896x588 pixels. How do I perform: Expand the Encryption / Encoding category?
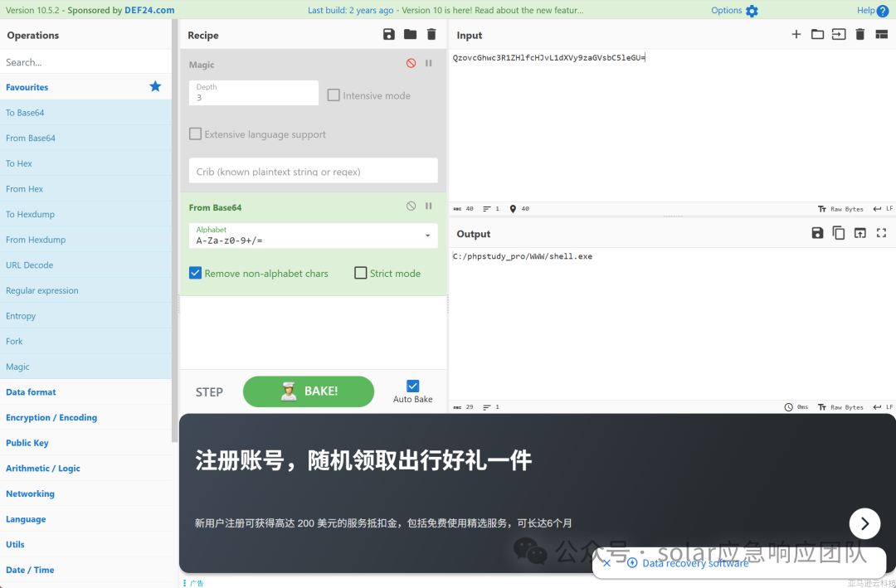[x=51, y=418]
